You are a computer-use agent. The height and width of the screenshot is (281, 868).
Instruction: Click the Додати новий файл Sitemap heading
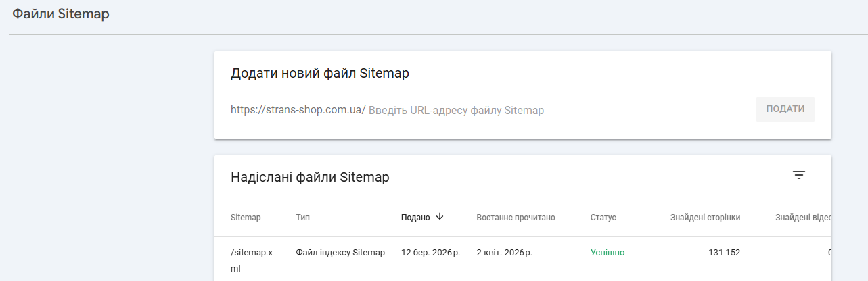[x=320, y=74]
